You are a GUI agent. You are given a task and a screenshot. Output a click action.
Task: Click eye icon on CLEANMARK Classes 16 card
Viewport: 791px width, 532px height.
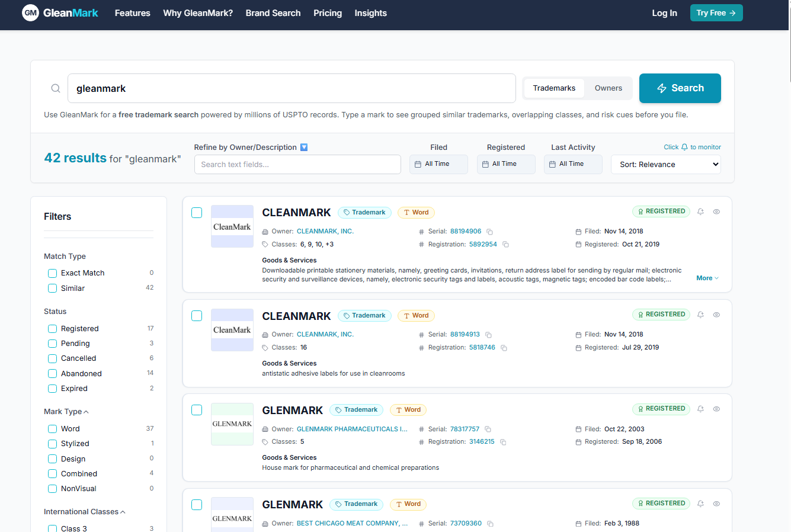pos(716,315)
